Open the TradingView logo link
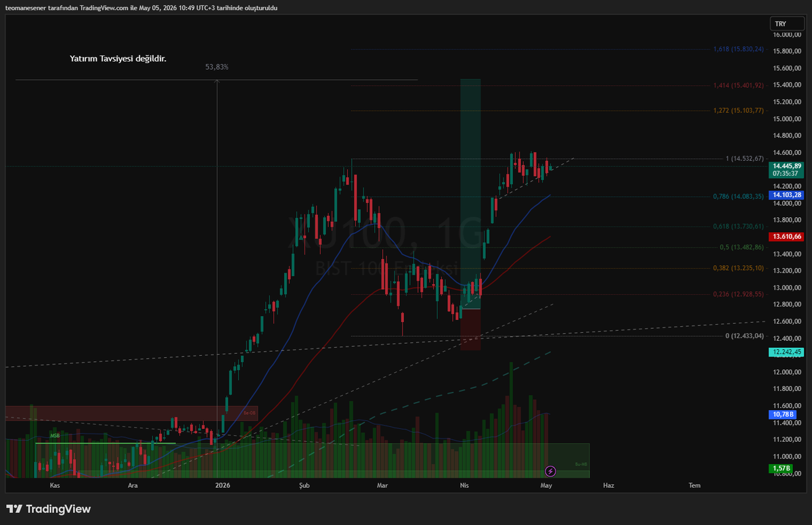Screen dimensions: 812x525 tap(49, 509)
